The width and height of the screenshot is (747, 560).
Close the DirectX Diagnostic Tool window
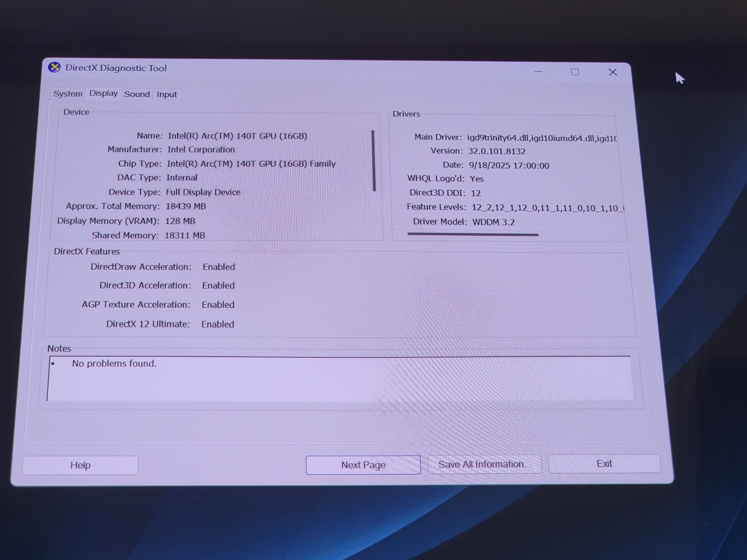[x=613, y=72]
